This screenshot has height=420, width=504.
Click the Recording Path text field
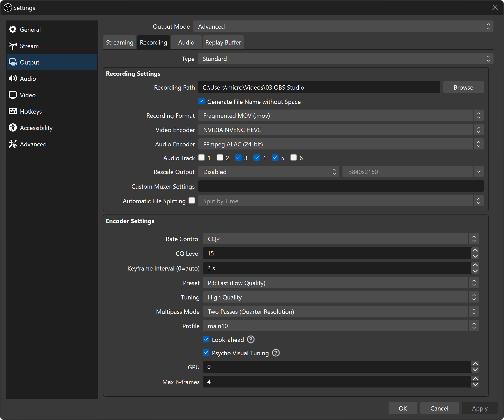[x=319, y=87]
